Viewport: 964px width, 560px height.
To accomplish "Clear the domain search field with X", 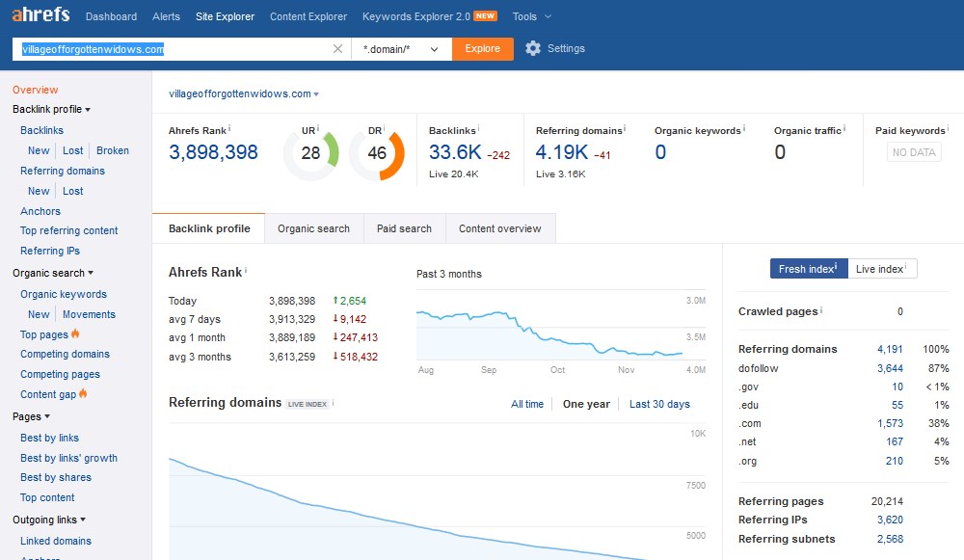I will click(337, 49).
